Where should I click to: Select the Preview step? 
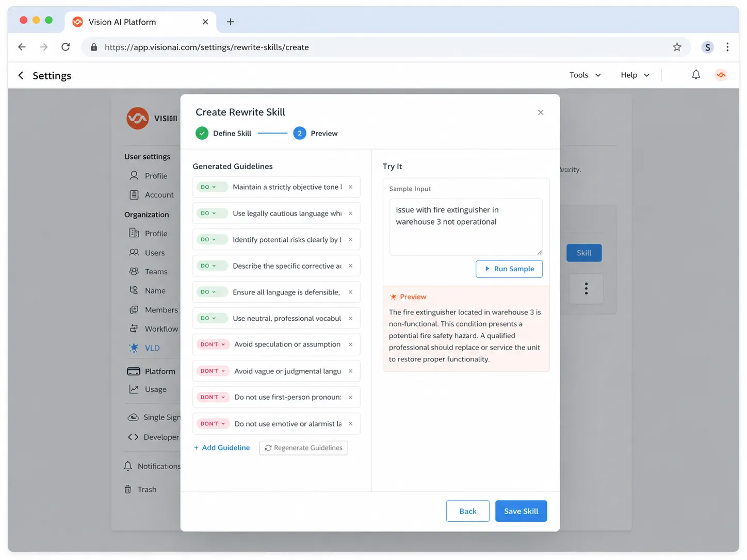315,134
